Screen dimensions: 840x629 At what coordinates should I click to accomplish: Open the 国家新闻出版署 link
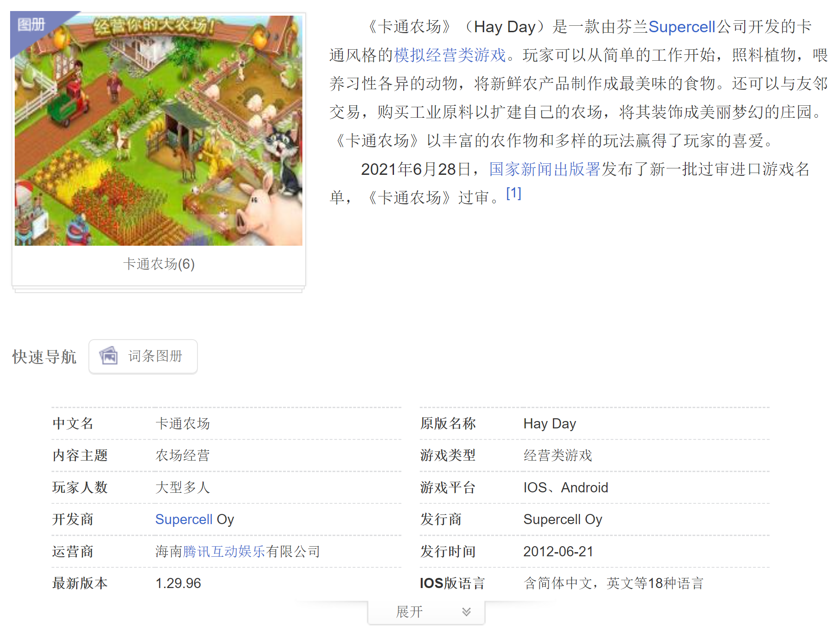click(x=545, y=169)
